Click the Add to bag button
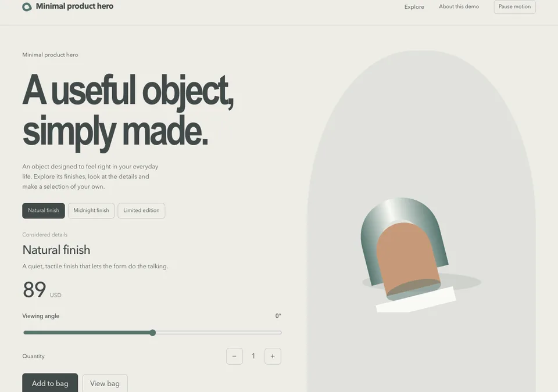The height and width of the screenshot is (392, 558). tap(50, 383)
